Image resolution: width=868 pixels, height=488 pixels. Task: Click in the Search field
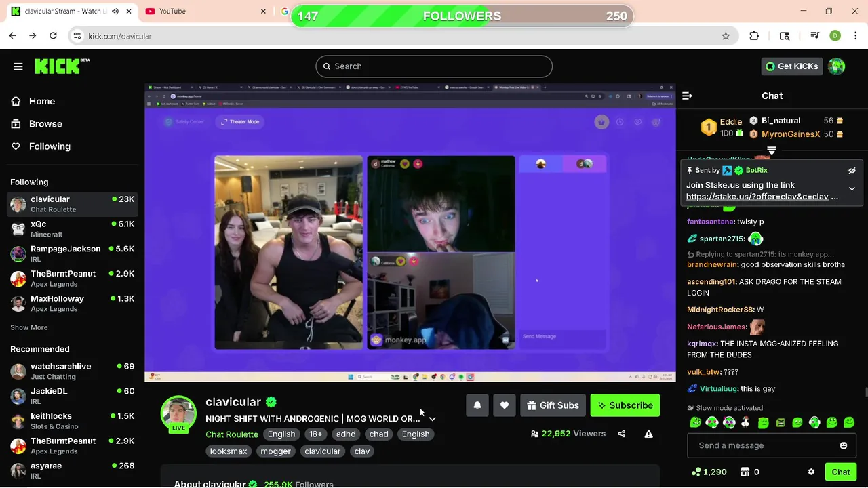tap(434, 66)
